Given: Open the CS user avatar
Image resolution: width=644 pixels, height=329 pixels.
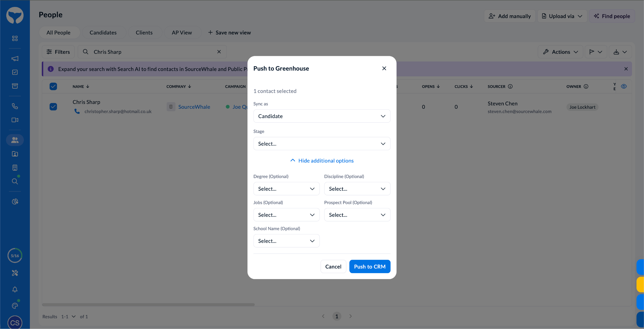Looking at the screenshot, I should click(15, 322).
